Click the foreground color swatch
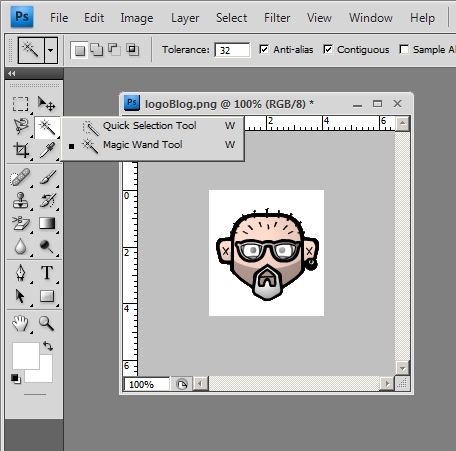Viewport: 456px width, 451px height. coord(26,356)
